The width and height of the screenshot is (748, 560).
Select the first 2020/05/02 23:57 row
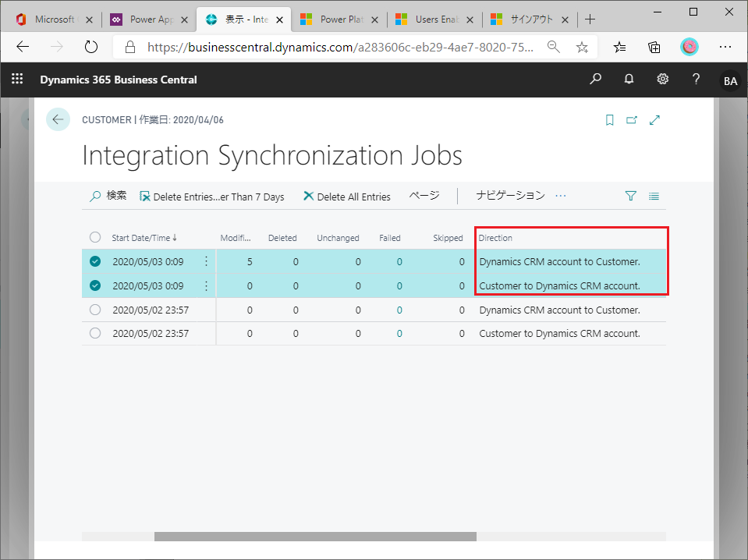(x=95, y=310)
